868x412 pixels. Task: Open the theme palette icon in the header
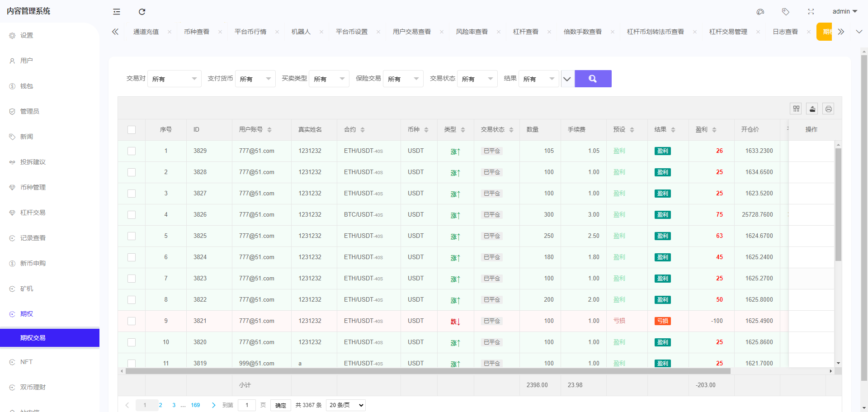(760, 12)
